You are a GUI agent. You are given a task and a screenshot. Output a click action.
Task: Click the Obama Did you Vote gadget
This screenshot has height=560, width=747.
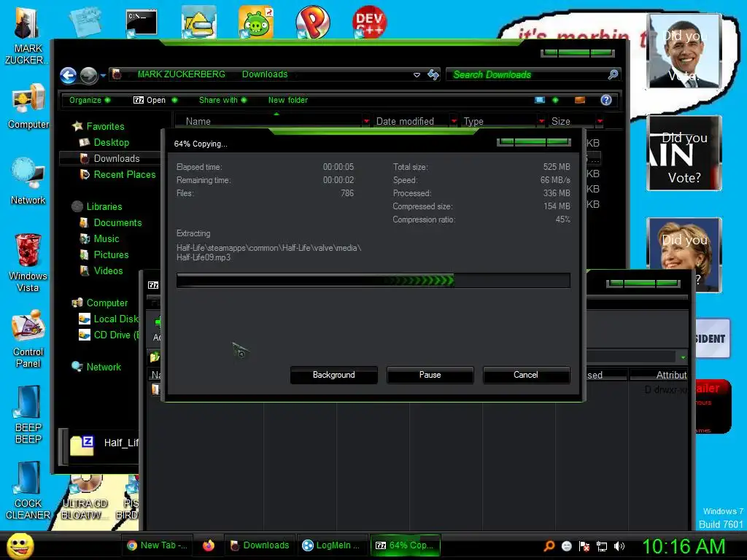tap(684, 51)
